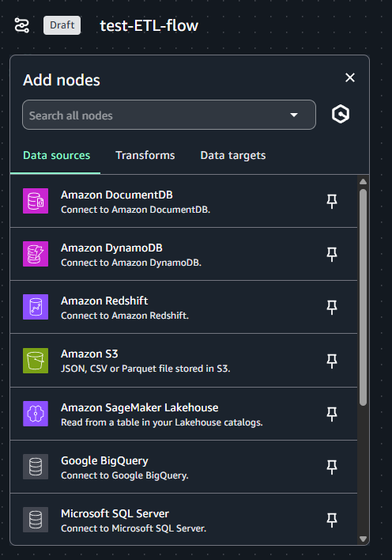Image resolution: width=392 pixels, height=560 pixels.
Task: Click 'Connect to Amazon Redshift.' description
Action: click(125, 316)
